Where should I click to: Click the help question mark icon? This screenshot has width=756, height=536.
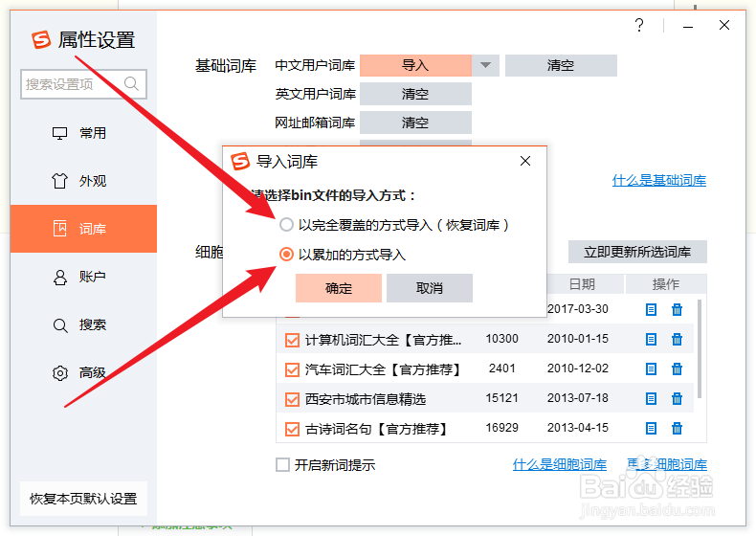[639, 25]
